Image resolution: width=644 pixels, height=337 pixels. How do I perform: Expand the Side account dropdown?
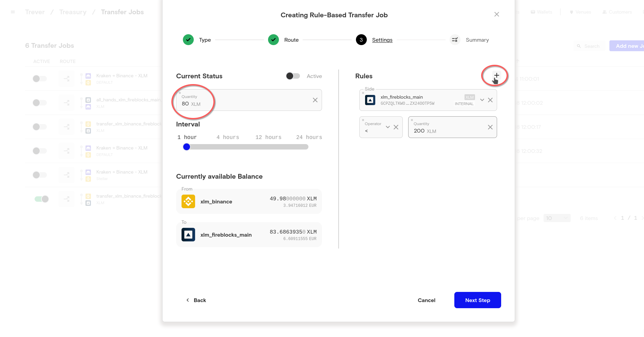tap(482, 100)
